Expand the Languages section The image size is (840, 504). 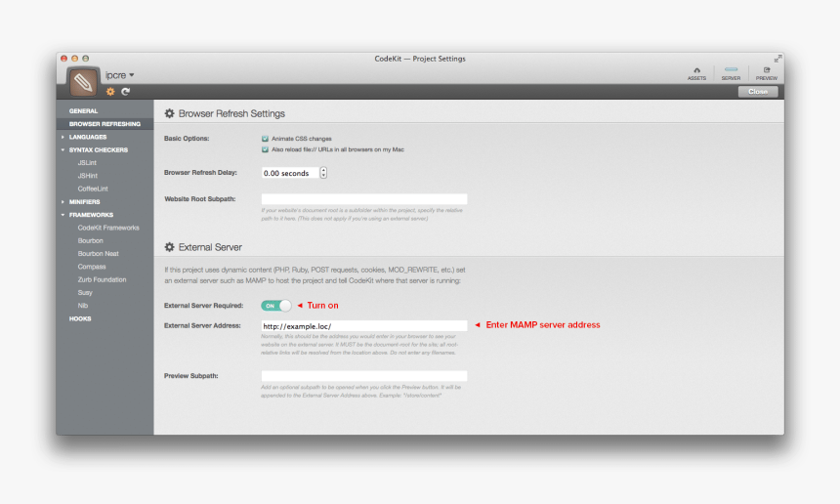click(63, 137)
